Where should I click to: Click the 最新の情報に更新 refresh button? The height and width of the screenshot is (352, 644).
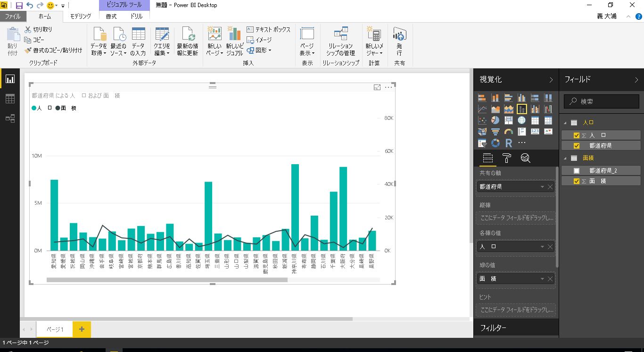(188, 42)
